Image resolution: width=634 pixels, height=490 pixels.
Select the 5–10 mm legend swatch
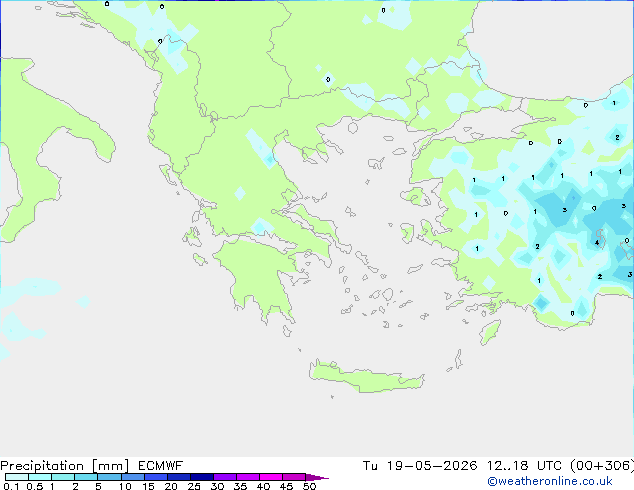(109, 477)
